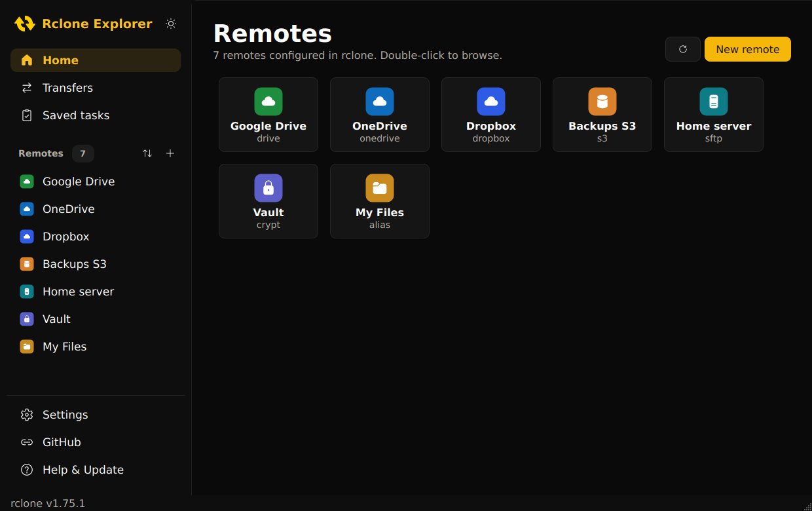Select Vault in sidebar list
This screenshot has height=511, width=812.
tap(96, 319)
